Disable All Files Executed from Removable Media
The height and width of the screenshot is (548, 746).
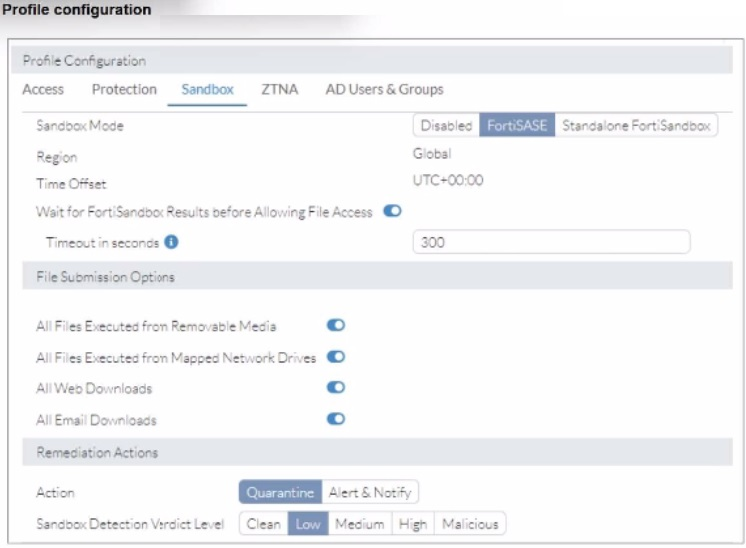[x=336, y=326]
